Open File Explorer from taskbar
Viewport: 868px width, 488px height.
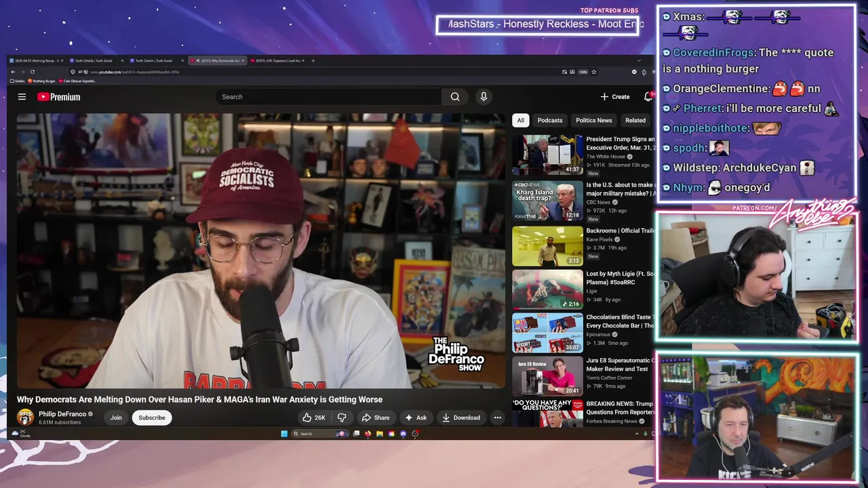point(380,434)
